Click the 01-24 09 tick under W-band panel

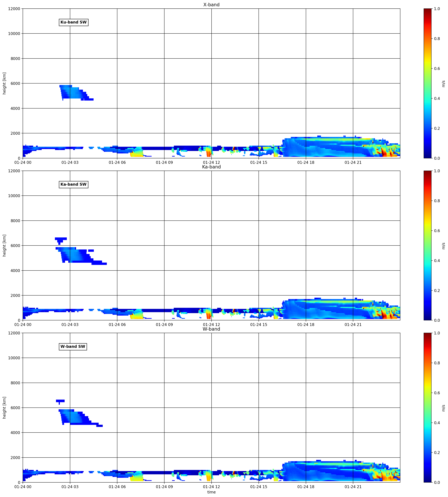(164, 487)
